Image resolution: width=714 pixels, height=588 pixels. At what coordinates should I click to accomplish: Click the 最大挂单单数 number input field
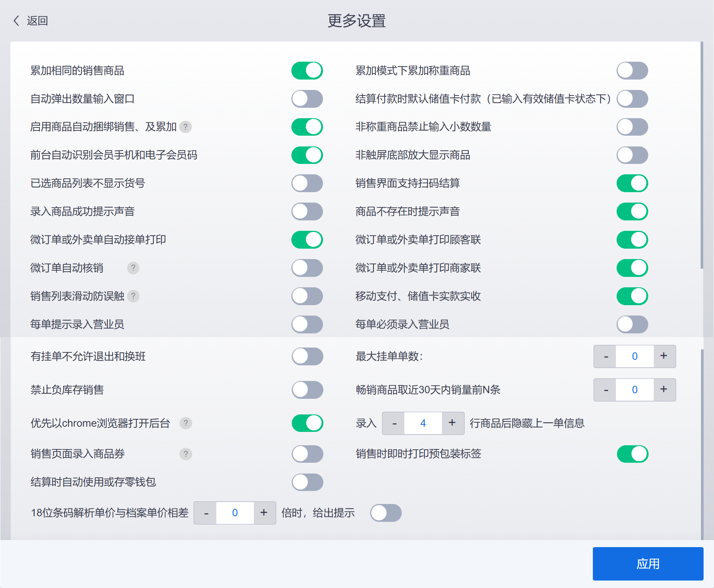pos(634,356)
